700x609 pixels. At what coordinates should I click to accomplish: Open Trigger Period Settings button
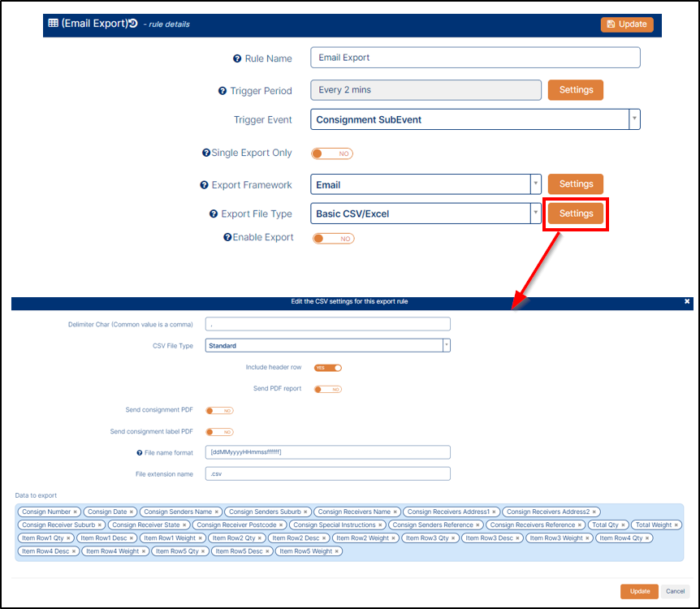pyautogui.click(x=576, y=90)
